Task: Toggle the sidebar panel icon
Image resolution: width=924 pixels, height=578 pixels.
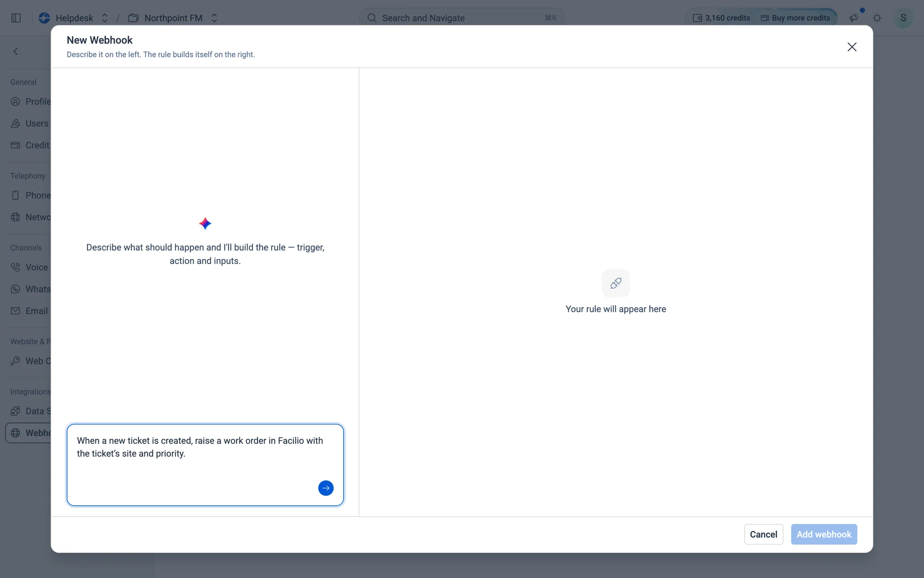Action: 16,18
